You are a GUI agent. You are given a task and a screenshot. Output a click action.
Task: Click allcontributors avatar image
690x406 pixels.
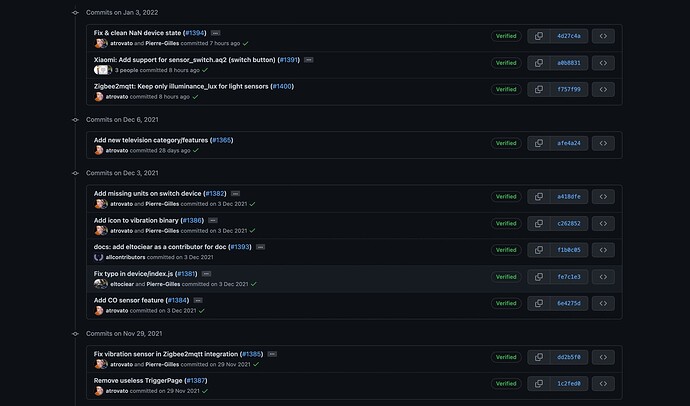(99, 257)
